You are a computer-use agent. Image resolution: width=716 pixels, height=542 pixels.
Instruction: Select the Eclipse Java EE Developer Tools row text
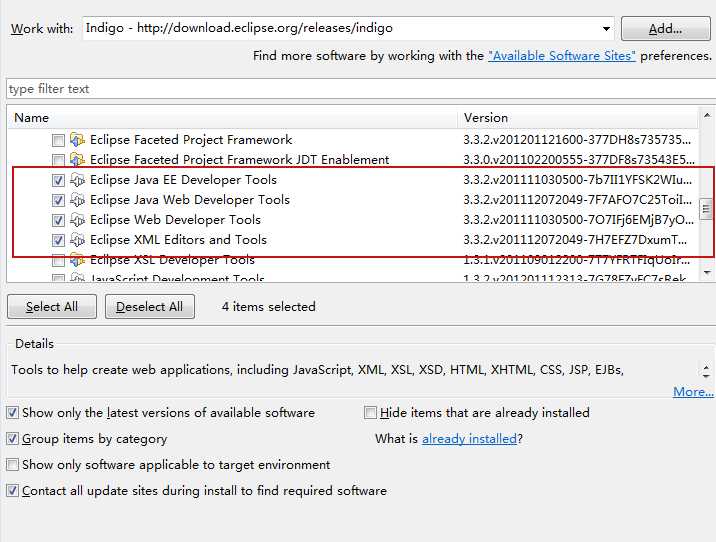click(x=183, y=180)
